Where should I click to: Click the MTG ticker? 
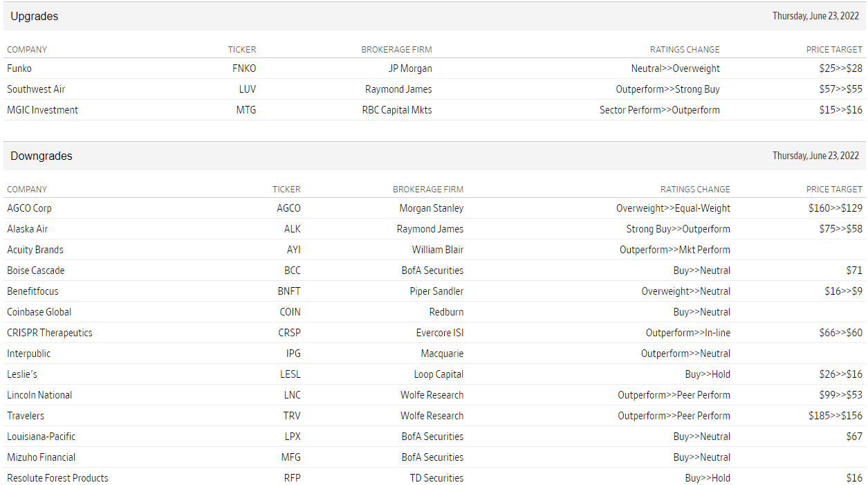[246, 110]
